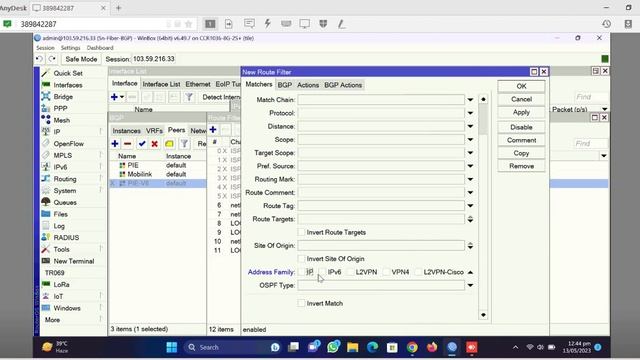The height and width of the screenshot is (360, 640).
Task: Open the System menu
Action: pyautogui.click(x=64, y=191)
